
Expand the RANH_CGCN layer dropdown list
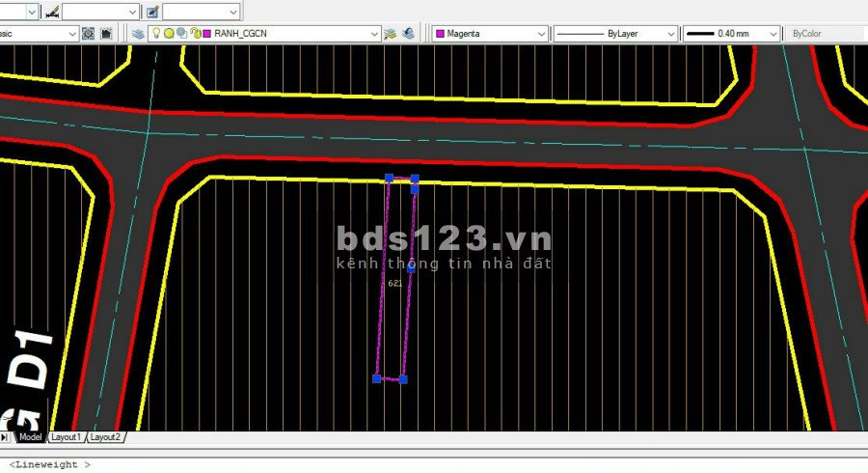(x=374, y=34)
